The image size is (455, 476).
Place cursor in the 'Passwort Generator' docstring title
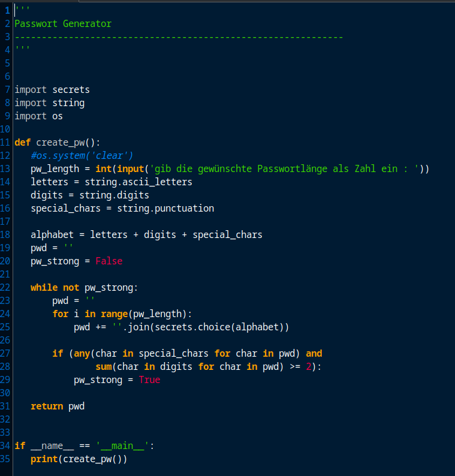pos(63,24)
